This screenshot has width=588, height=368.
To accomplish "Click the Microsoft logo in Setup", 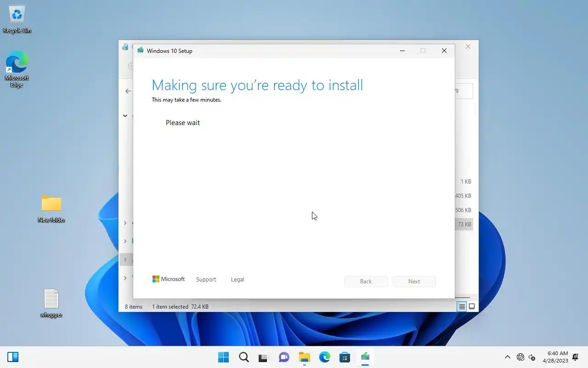I will point(169,279).
